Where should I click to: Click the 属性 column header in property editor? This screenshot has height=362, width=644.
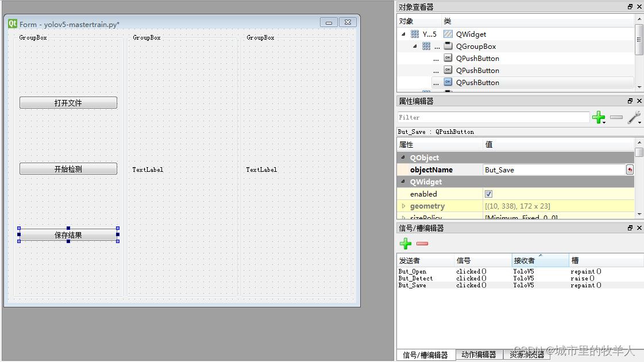click(440, 144)
